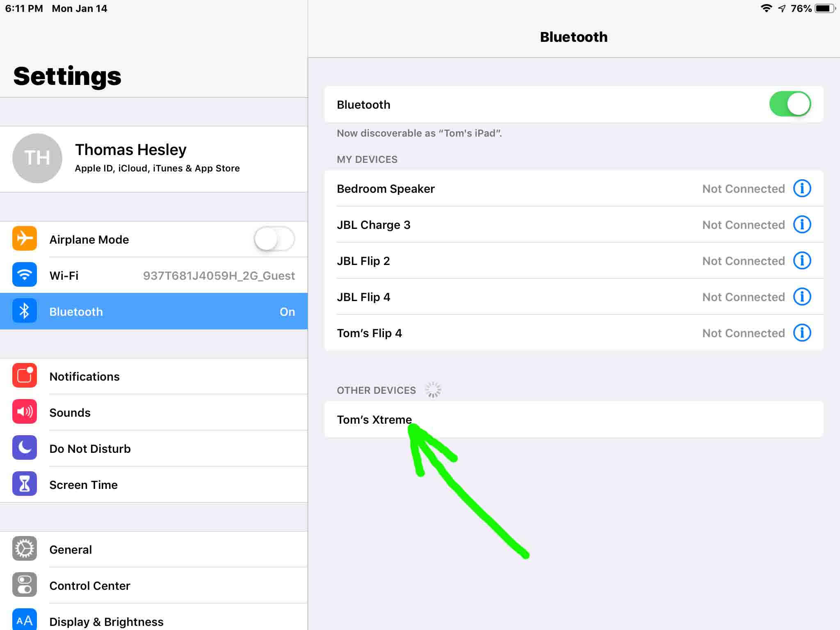This screenshot has width=840, height=630.
Task: Tap the discoverable as Tom's iPad note
Action: click(419, 133)
